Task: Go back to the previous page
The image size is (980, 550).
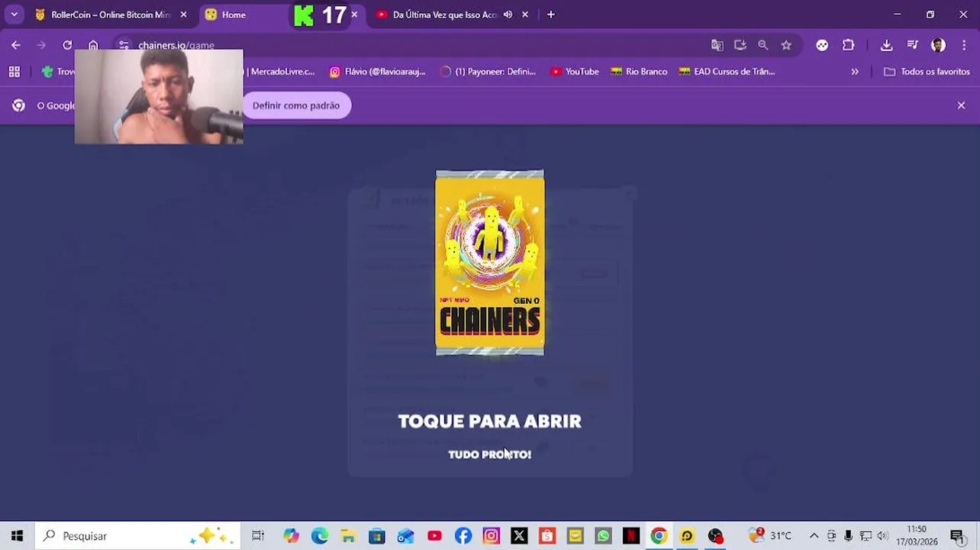Action: click(x=16, y=45)
